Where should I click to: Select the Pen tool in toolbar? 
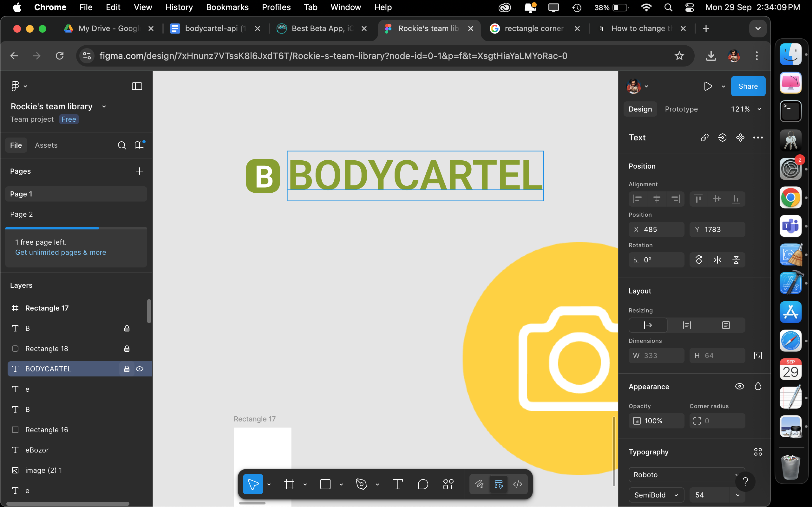[x=361, y=484]
